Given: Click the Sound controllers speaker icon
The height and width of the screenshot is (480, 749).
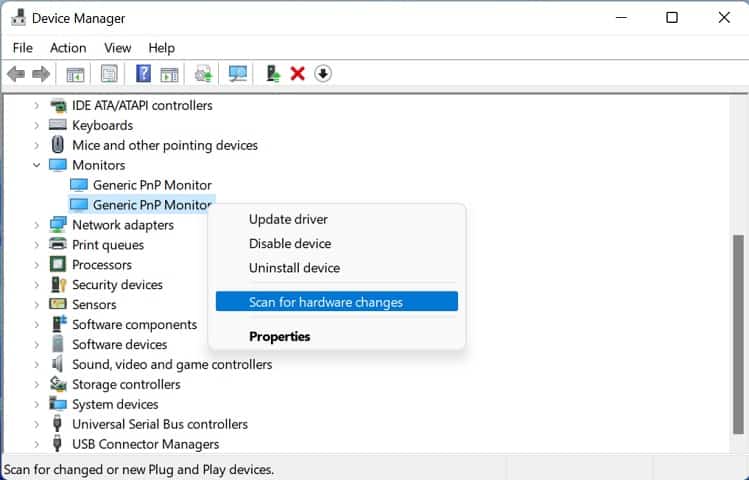Looking at the screenshot, I should [x=58, y=364].
